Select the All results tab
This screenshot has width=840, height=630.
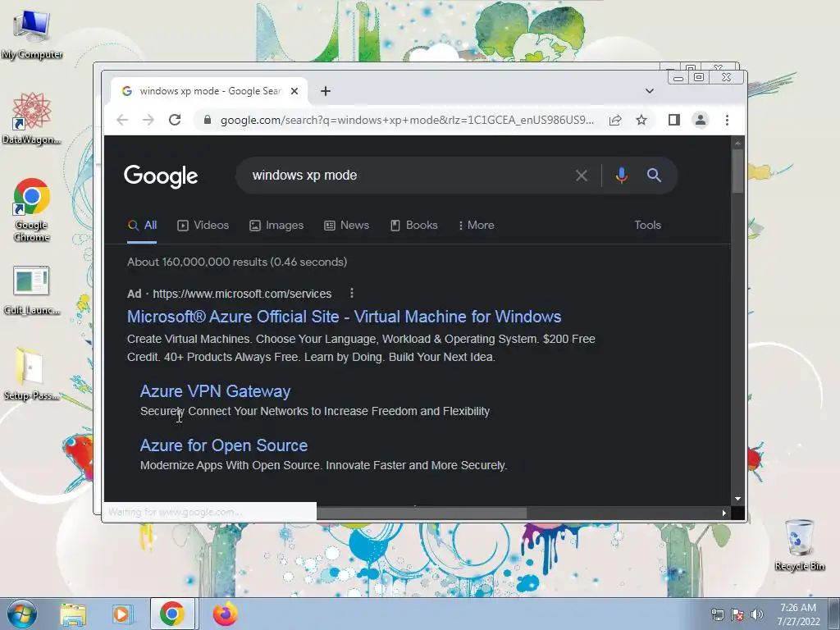click(x=142, y=226)
